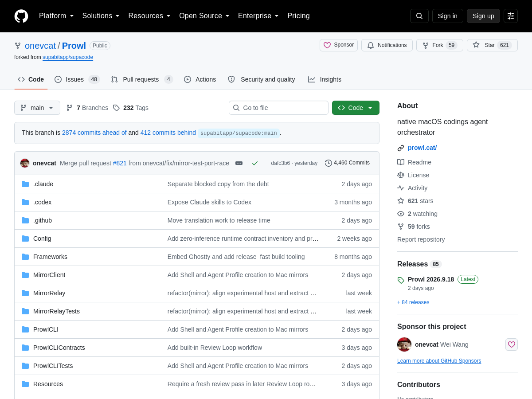
Task: Open the Resources dropdown menu in header
Action: click(149, 16)
